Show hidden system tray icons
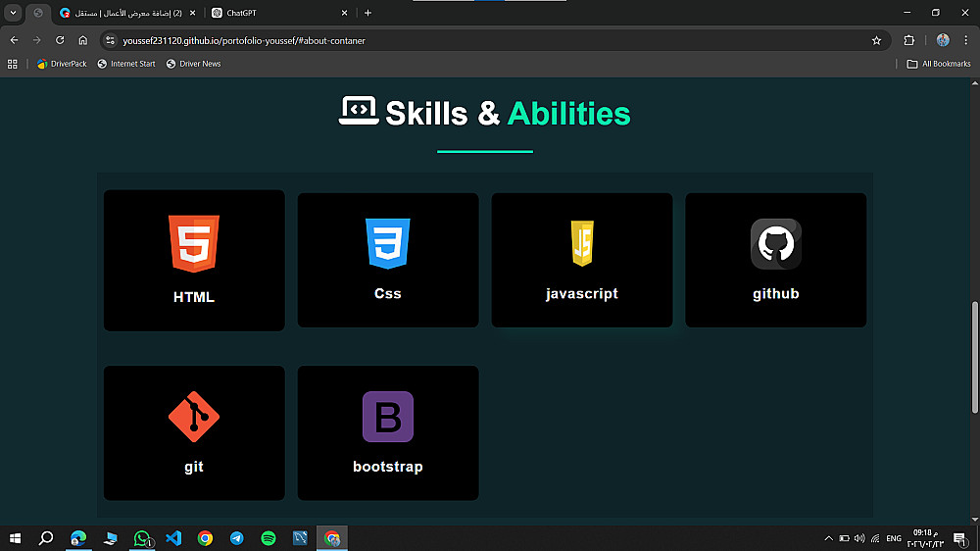The width and height of the screenshot is (980, 551). tap(829, 538)
